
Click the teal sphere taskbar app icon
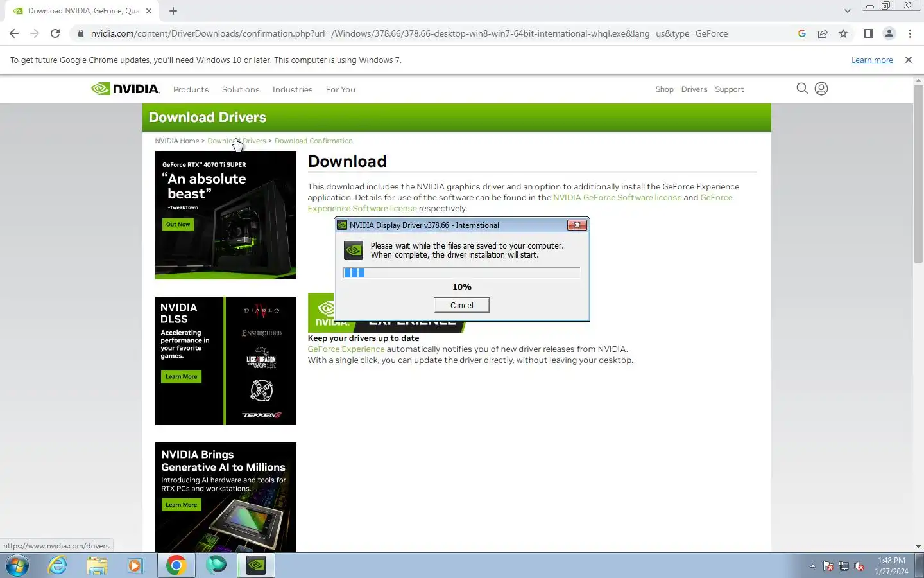(217, 565)
